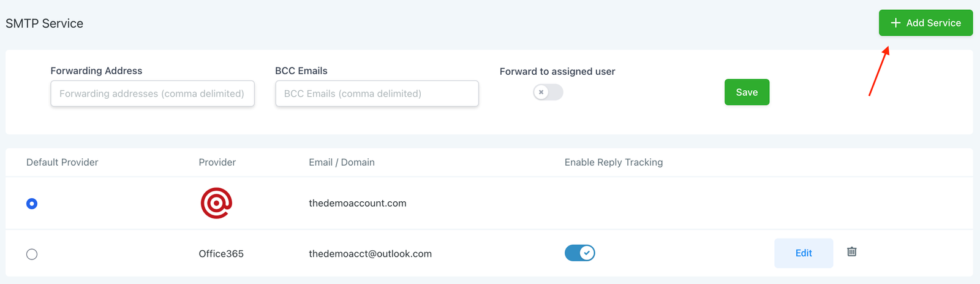
Task: Save the forwarding settings
Action: point(747,92)
